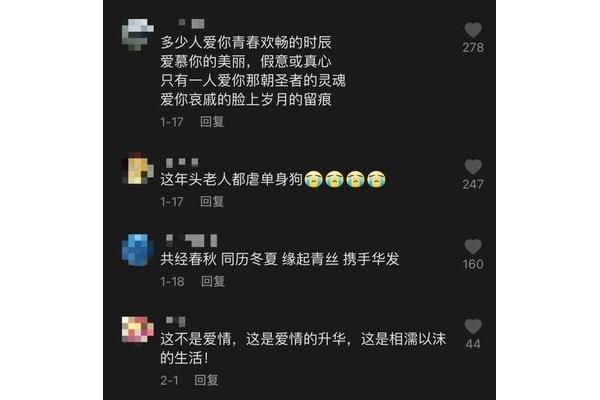Screen dimensions: 600x400
Task: Like the comment with 278 likes
Action: pyautogui.click(x=473, y=30)
